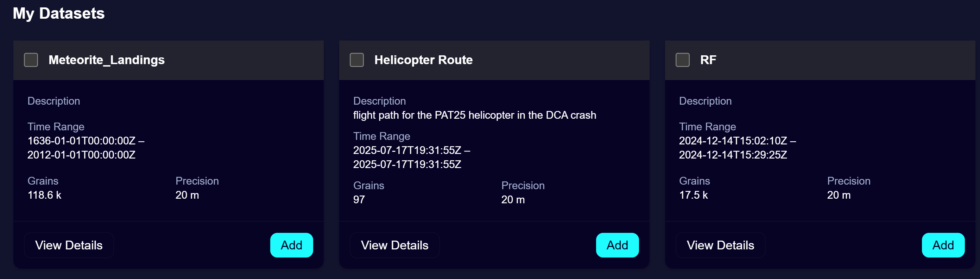Click the RF time range value
Viewport: 980px width, 279px height.
tap(737, 148)
